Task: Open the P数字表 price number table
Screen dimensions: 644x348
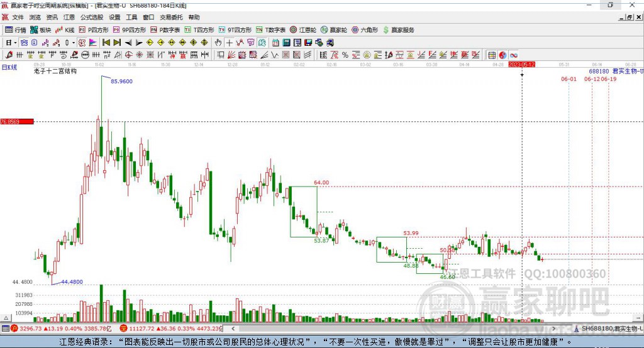Action: [165, 30]
